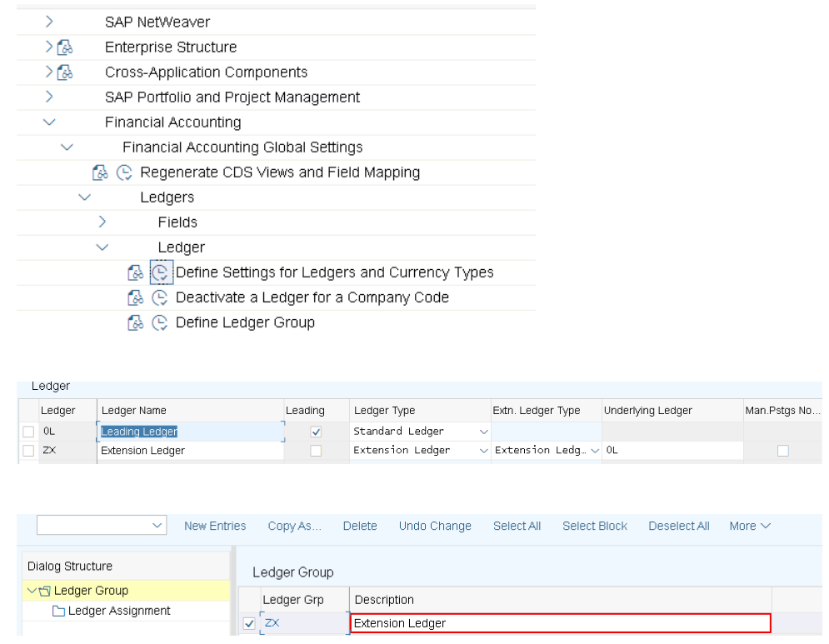
Task: Toggle Leading checkbox for Extension Ledger row
Action: point(316,451)
